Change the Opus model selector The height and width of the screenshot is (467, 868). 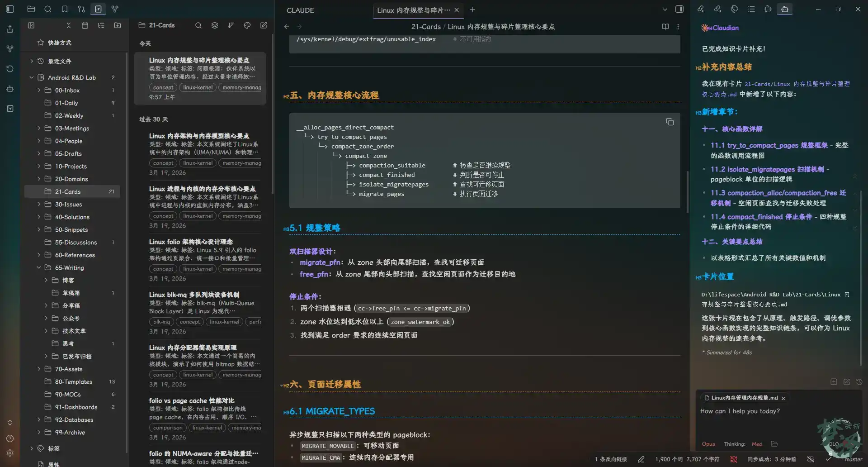(708, 444)
